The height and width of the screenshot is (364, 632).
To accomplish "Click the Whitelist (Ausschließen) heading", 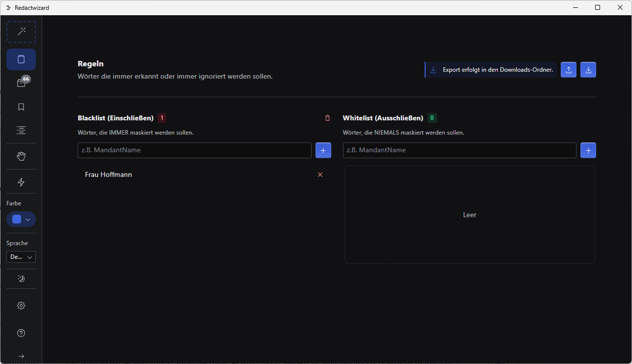I will click(x=383, y=118).
